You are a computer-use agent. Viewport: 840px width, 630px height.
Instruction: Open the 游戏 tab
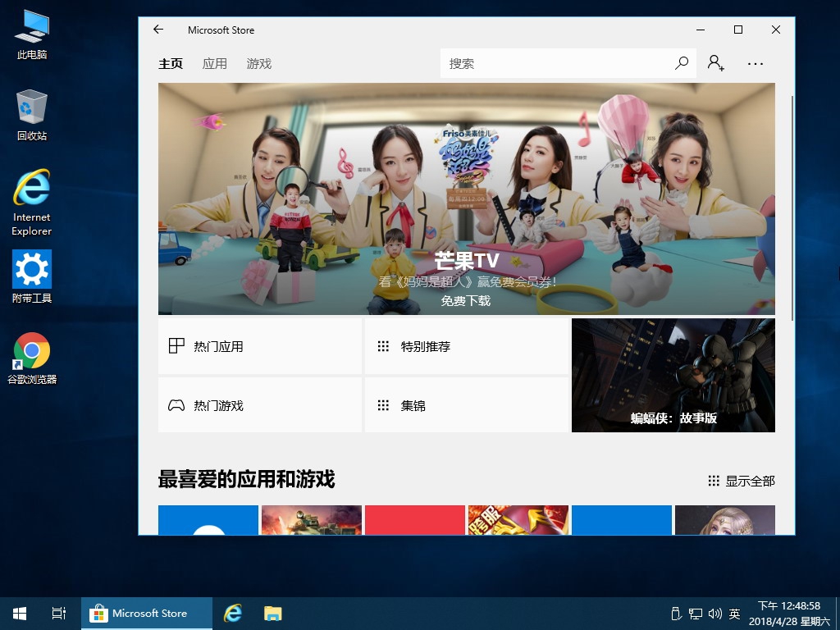click(x=259, y=64)
